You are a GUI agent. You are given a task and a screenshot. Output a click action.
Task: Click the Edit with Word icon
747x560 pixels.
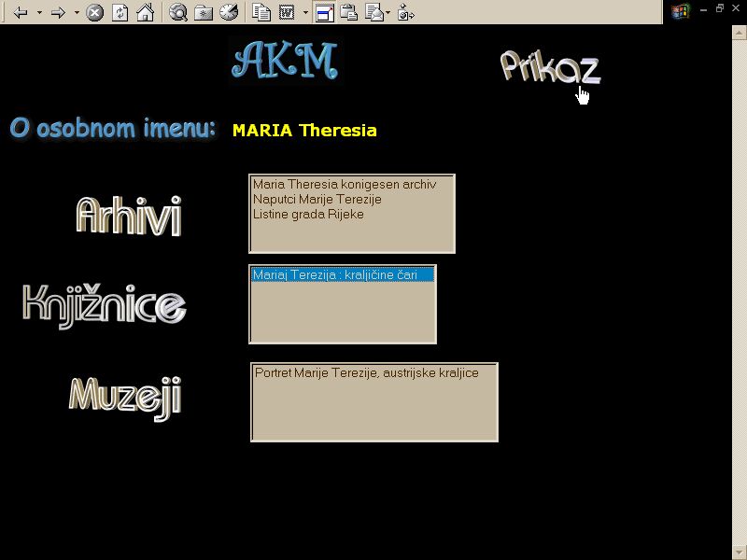point(288,13)
